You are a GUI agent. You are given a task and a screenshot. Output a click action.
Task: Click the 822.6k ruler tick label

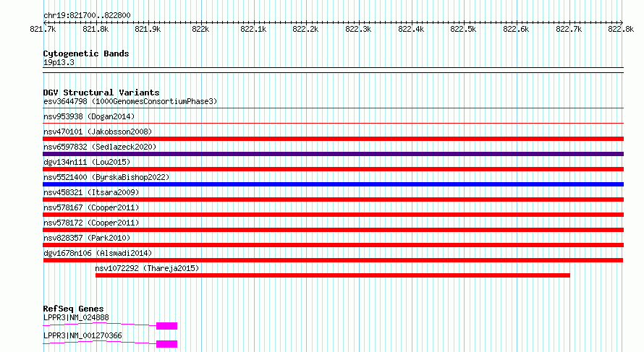pyautogui.click(x=516, y=29)
